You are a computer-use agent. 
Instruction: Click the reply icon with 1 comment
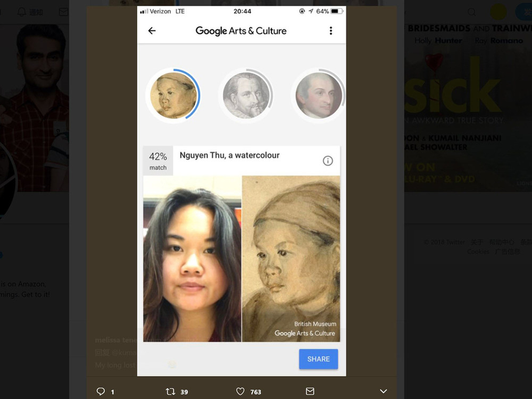click(101, 391)
